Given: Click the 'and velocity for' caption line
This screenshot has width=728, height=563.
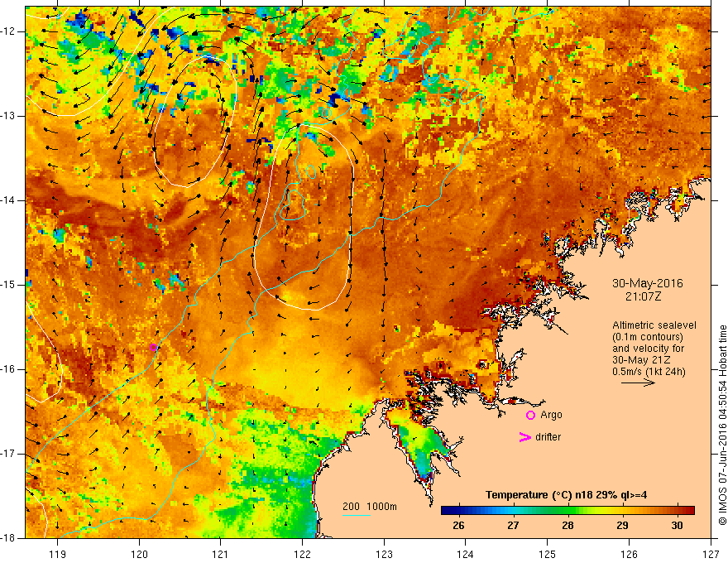Looking at the screenshot, I should (648, 349).
